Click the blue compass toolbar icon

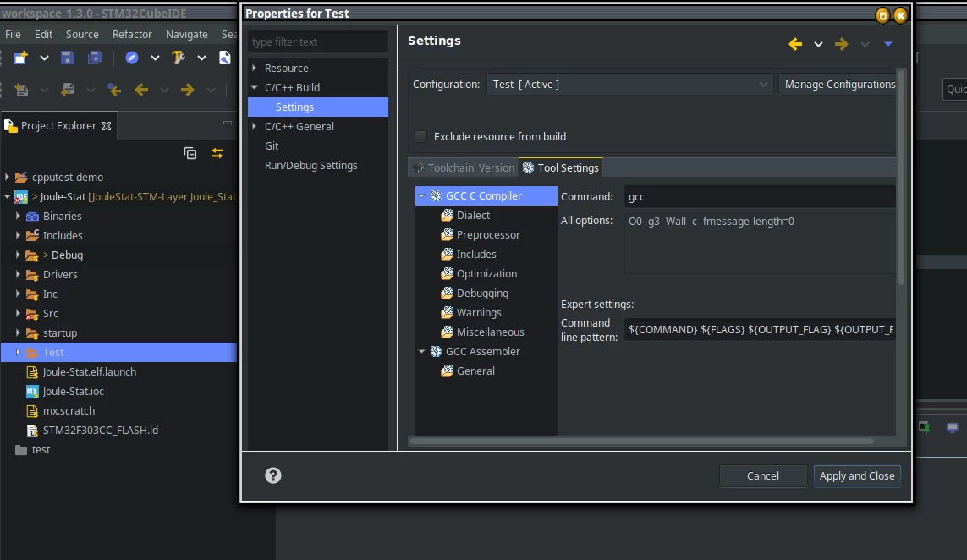point(131,58)
